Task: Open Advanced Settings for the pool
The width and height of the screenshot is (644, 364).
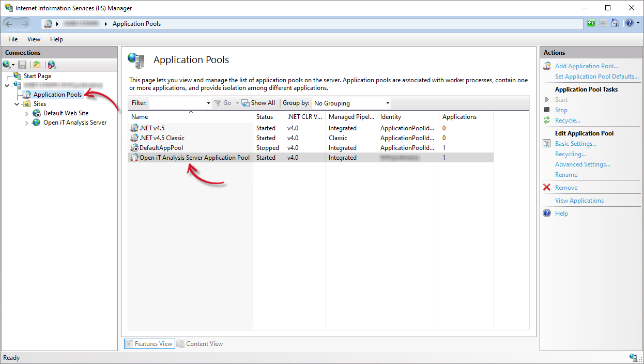Action: click(582, 164)
